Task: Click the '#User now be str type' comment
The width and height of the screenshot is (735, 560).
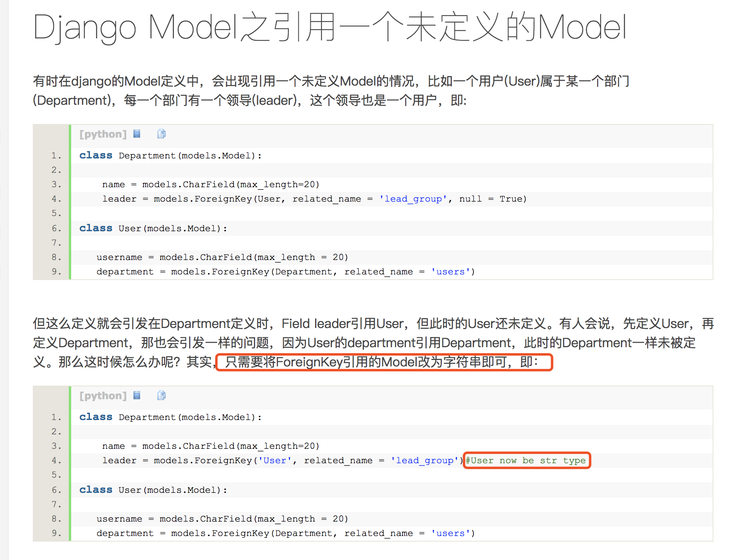Action: 526,460
